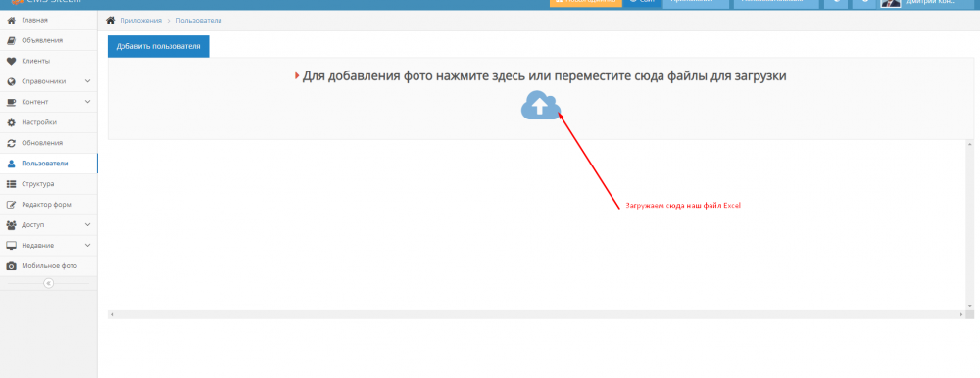The width and height of the screenshot is (980, 378).
Task: Click the Обновления refresh icon
Action: pyautogui.click(x=11, y=143)
